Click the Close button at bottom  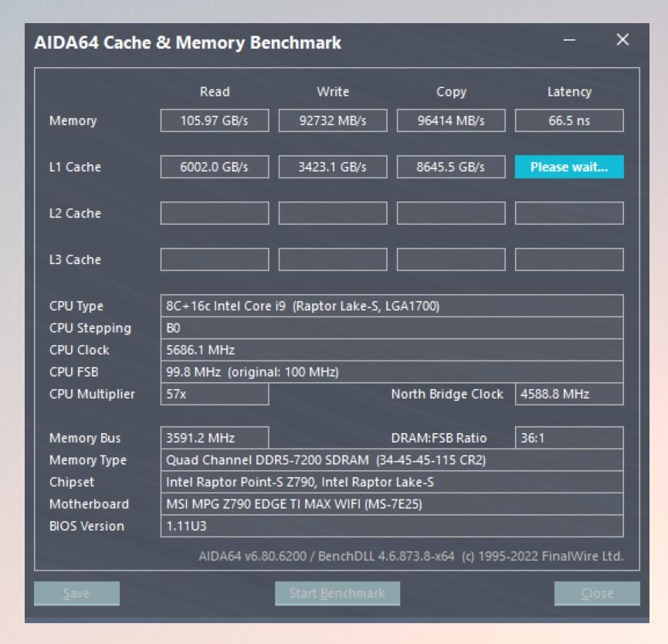(597, 593)
